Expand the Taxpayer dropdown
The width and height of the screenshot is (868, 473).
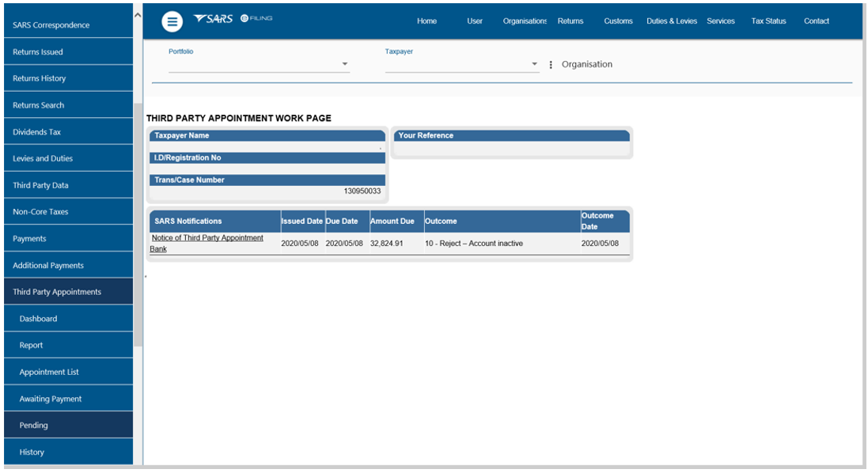click(x=534, y=64)
